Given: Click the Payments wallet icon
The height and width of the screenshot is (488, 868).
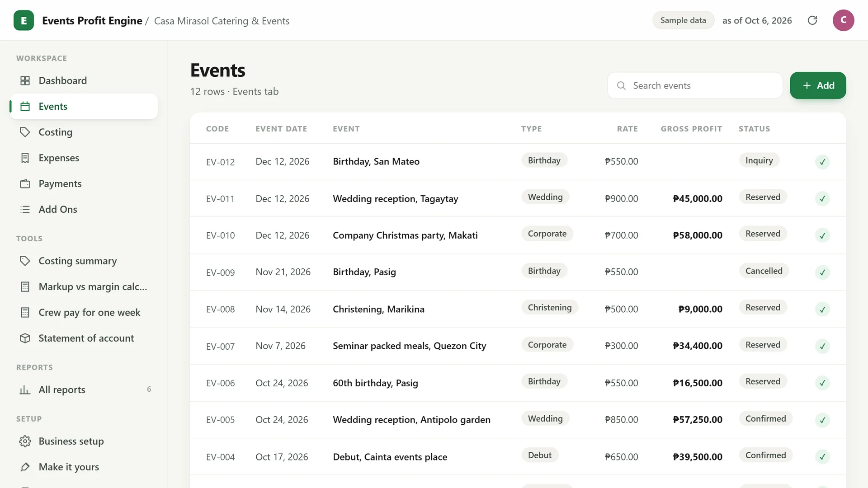Looking at the screenshot, I should click(25, 184).
